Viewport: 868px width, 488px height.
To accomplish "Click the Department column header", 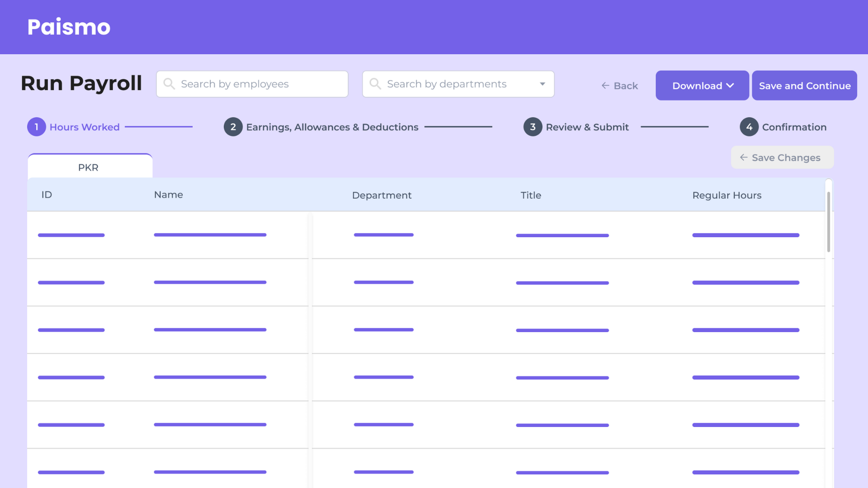I will 382,195.
